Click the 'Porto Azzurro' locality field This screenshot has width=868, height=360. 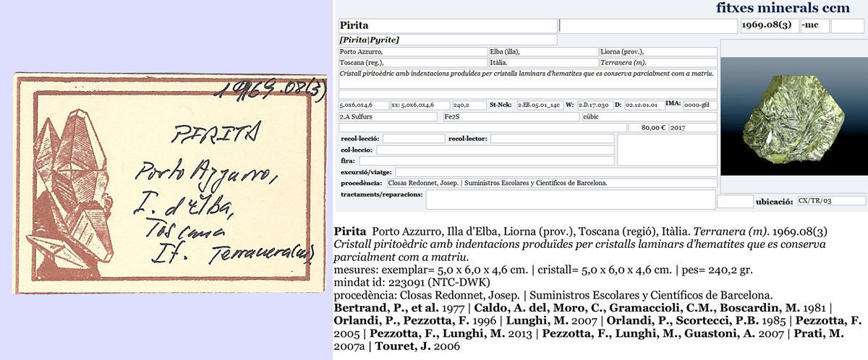(412, 52)
